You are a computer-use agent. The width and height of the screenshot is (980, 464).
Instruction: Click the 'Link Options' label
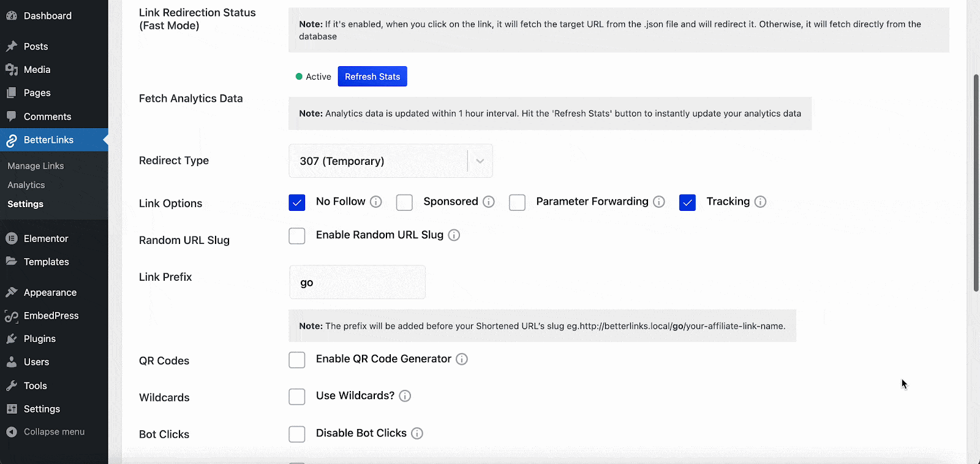click(170, 203)
